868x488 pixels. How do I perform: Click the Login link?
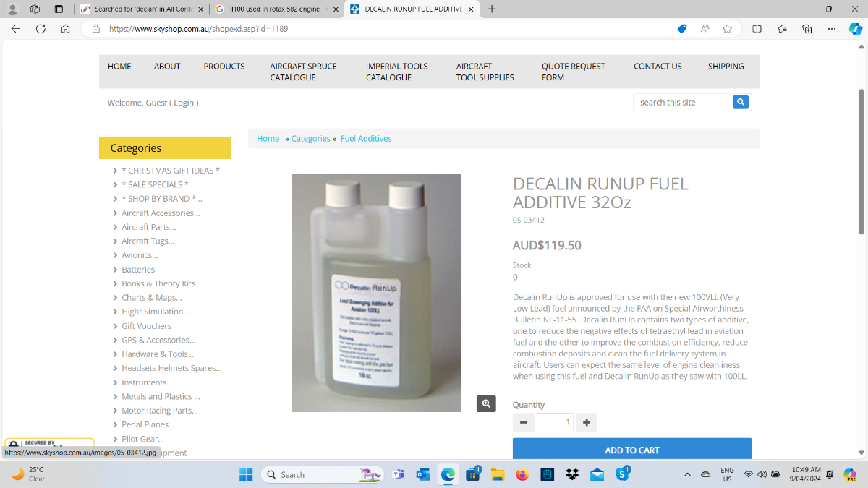click(184, 103)
